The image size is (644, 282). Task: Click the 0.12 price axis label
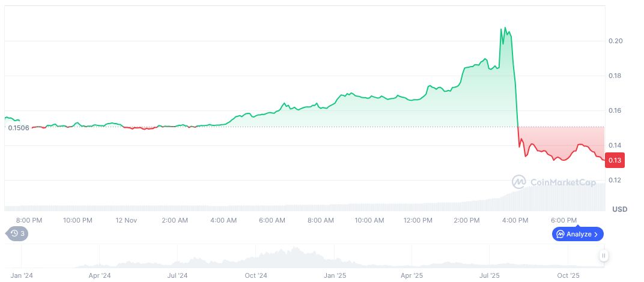click(x=615, y=180)
